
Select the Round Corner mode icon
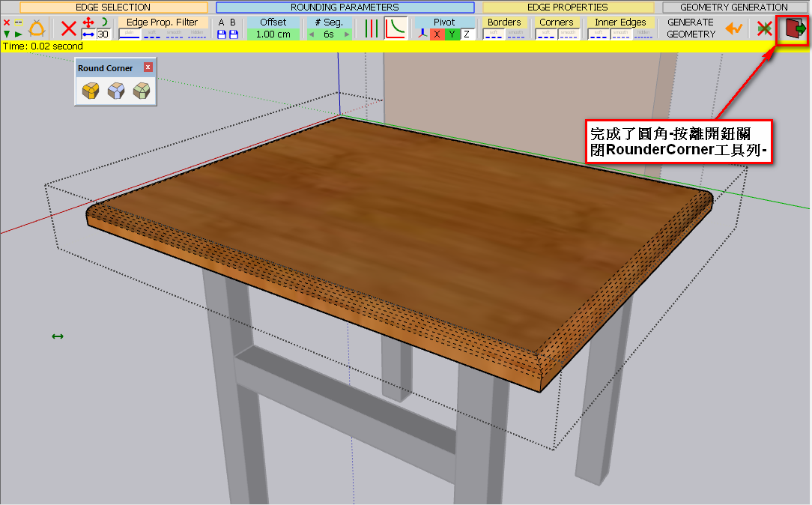[x=91, y=91]
